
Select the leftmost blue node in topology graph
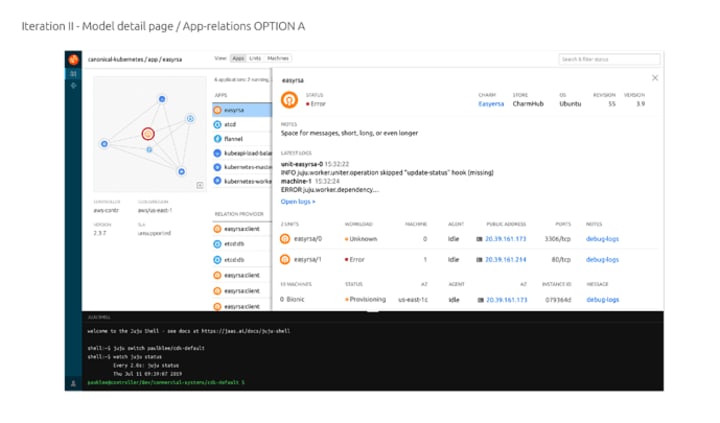tap(104, 144)
